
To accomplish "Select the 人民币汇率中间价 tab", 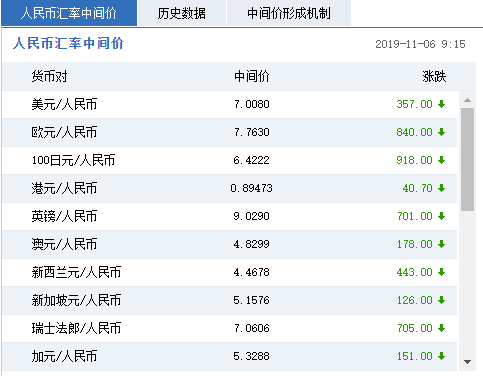I will point(69,13).
